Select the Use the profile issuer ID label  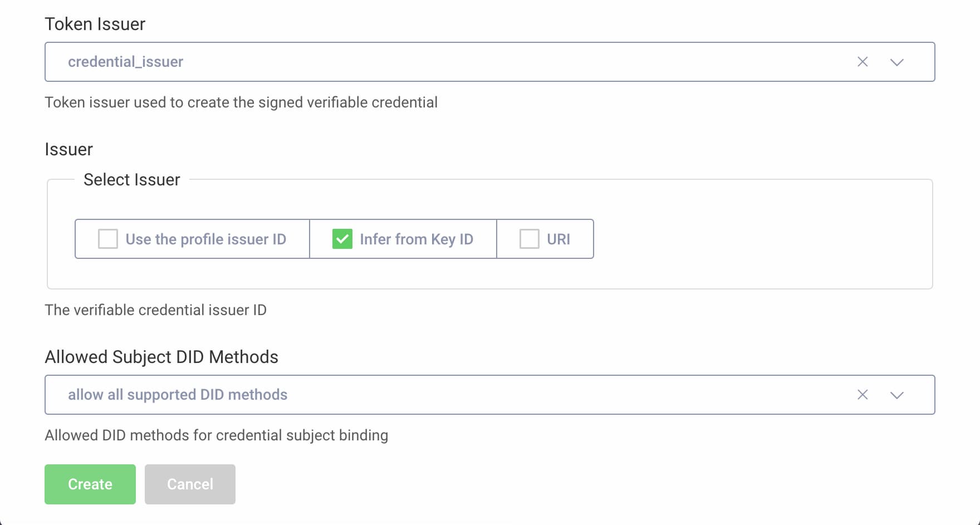206,239
